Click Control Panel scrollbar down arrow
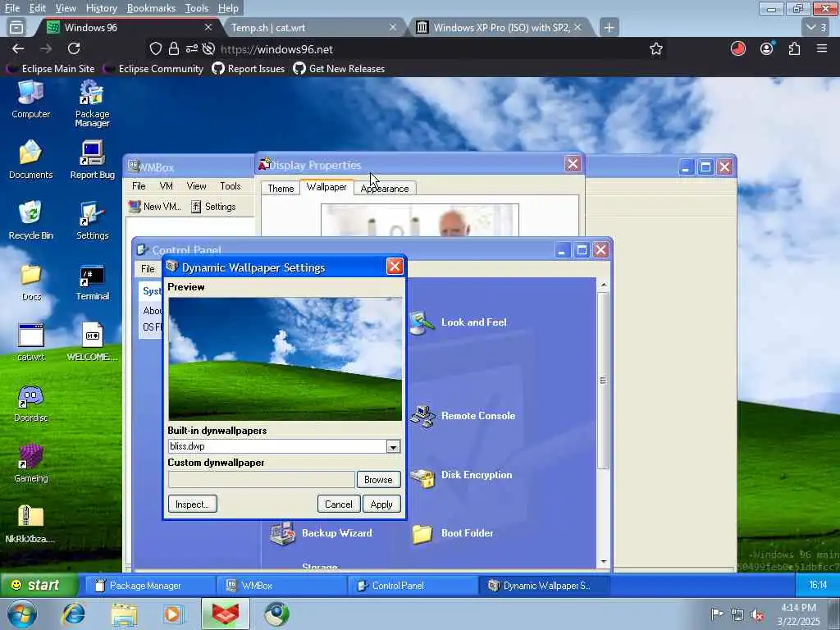 (x=604, y=562)
